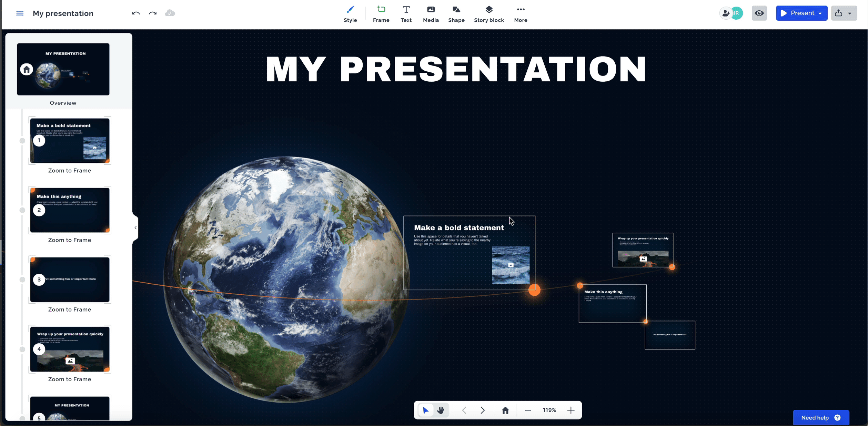Click bottom toolbar home button
This screenshot has height=426, width=868.
pyautogui.click(x=505, y=410)
